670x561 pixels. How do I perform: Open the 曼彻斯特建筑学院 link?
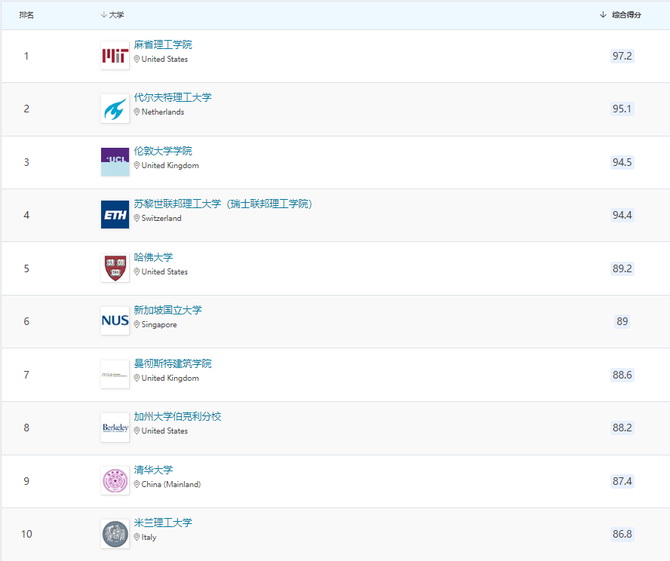pyautogui.click(x=173, y=364)
